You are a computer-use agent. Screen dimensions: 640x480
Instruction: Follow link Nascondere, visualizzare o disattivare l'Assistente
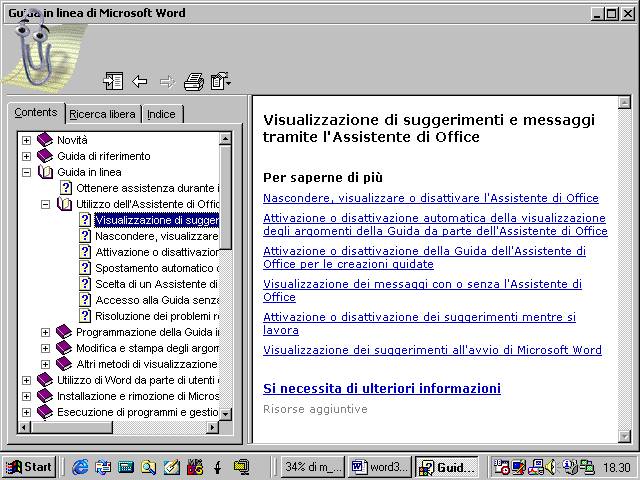click(x=431, y=198)
